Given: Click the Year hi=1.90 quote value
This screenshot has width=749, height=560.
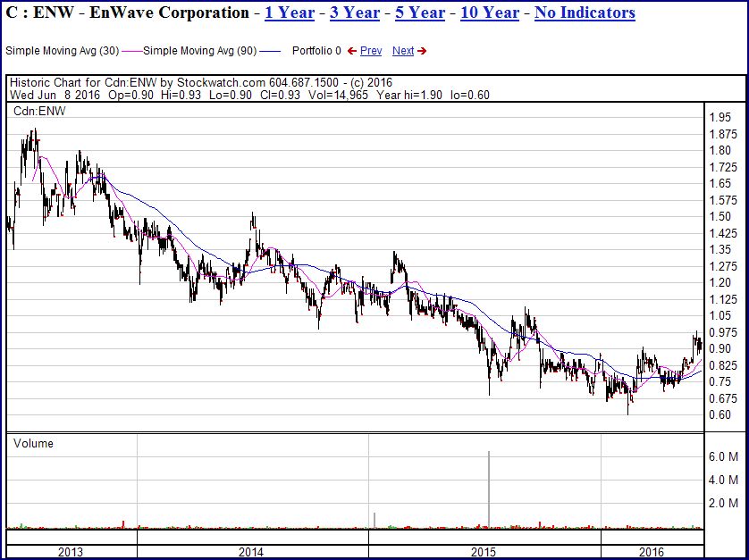Looking at the screenshot, I should coord(408,95).
